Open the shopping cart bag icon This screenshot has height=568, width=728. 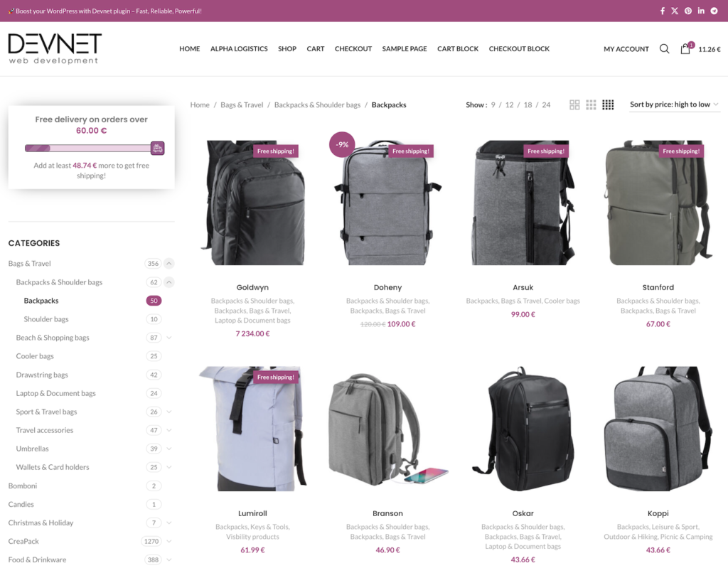coord(685,49)
